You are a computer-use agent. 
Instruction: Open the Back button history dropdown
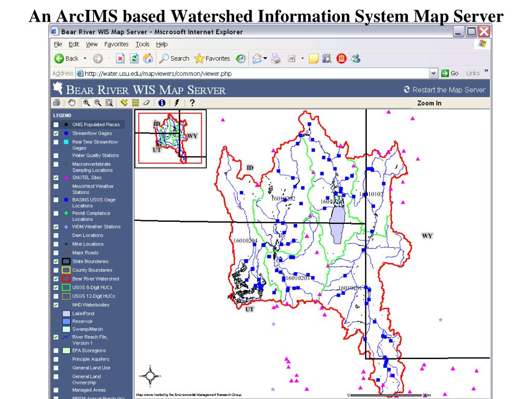pos(85,59)
